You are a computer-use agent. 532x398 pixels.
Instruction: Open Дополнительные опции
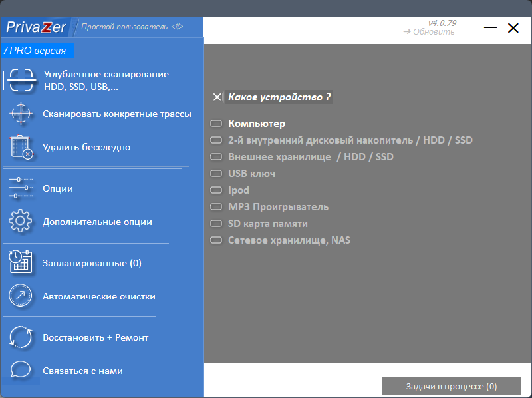(x=97, y=222)
